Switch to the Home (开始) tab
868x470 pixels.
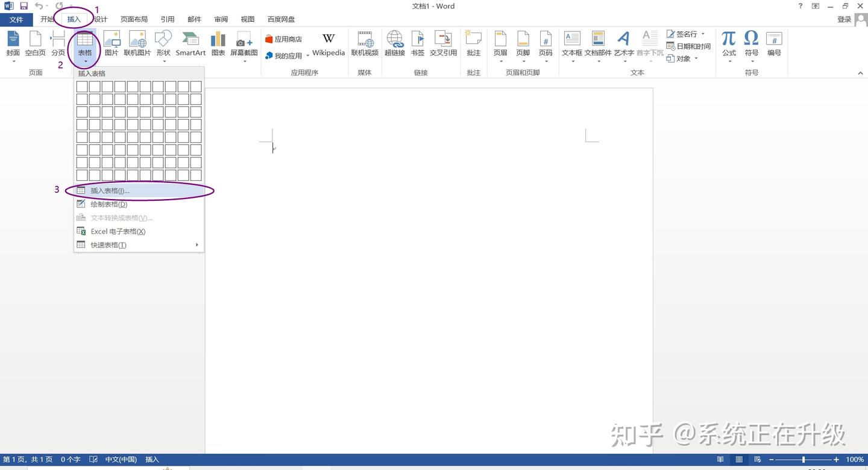click(x=47, y=19)
